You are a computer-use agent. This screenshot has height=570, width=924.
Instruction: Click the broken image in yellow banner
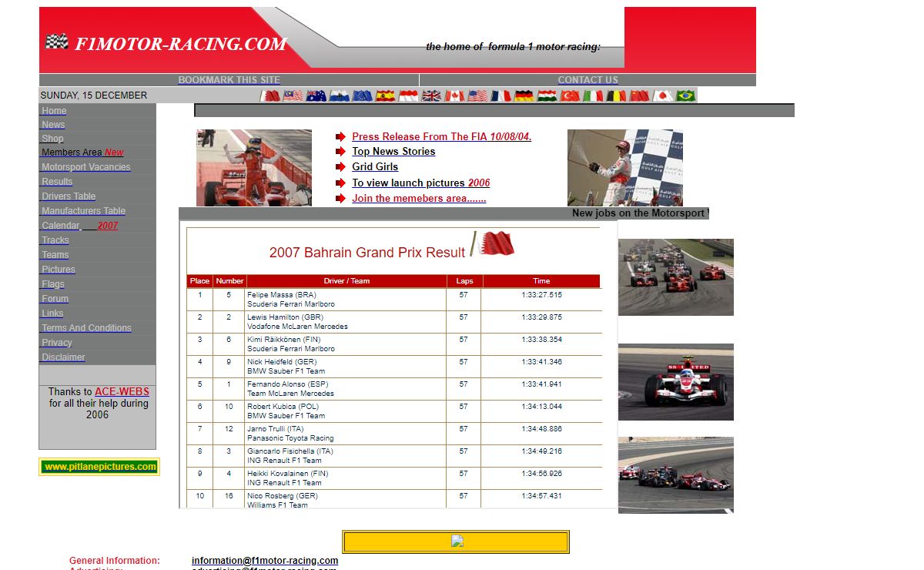457,541
